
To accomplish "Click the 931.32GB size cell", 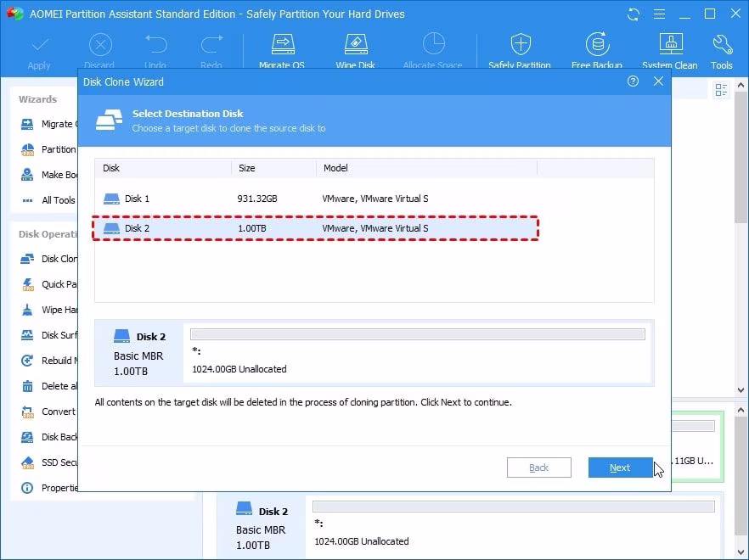I will click(257, 199).
